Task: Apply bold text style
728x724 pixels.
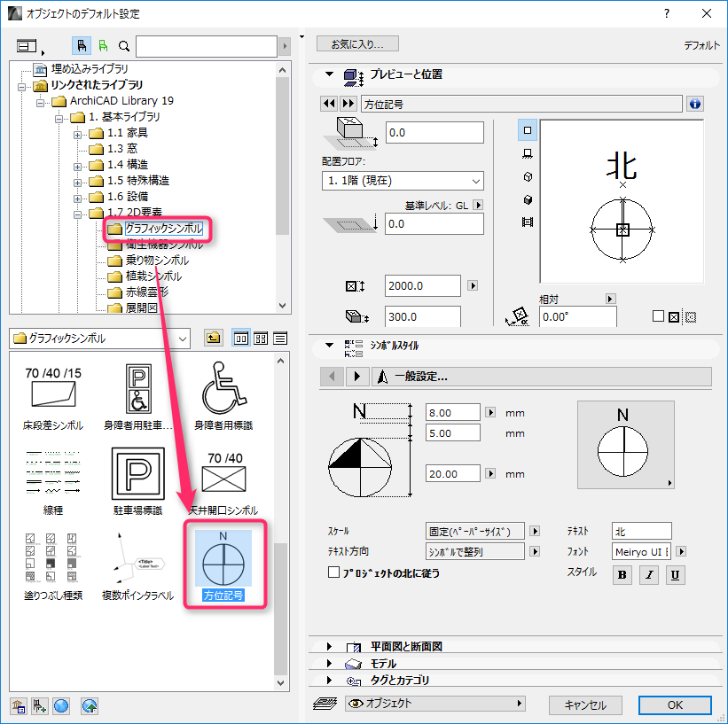Action: 622,575
